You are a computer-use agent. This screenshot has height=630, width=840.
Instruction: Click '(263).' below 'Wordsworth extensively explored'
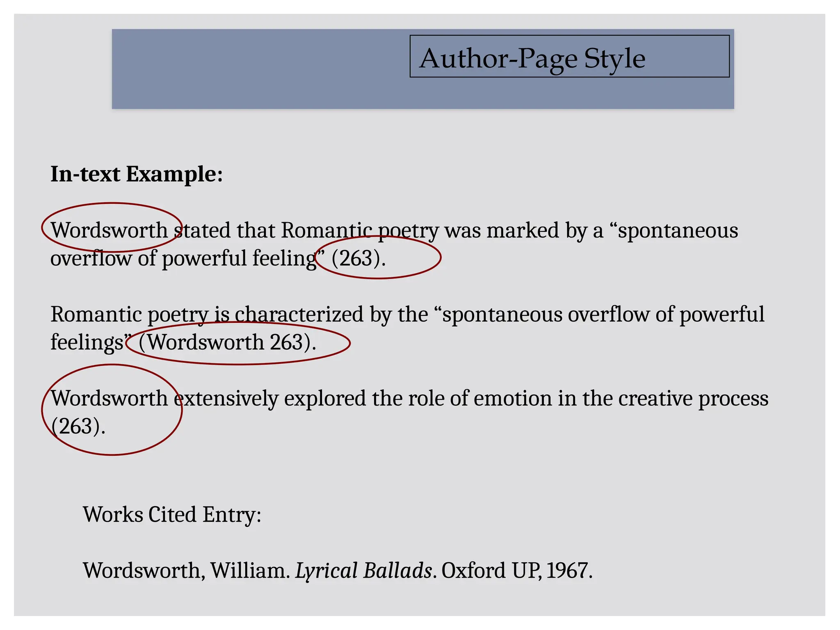point(78,426)
